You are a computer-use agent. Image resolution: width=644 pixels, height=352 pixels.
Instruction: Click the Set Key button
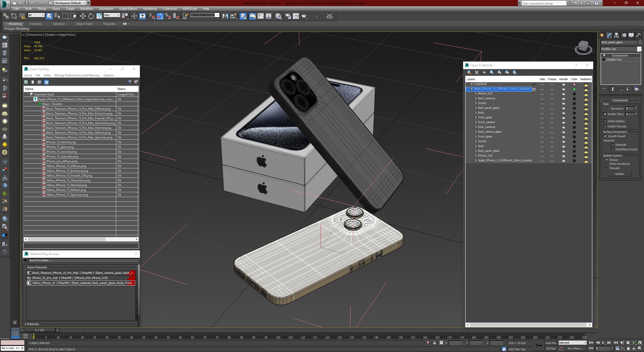click(551, 348)
